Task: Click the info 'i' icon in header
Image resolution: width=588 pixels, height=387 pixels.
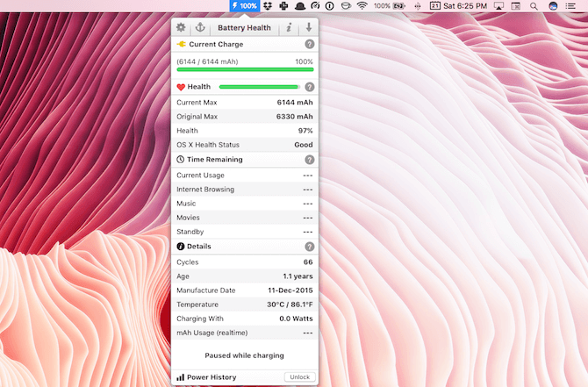Action: point(289,27)
